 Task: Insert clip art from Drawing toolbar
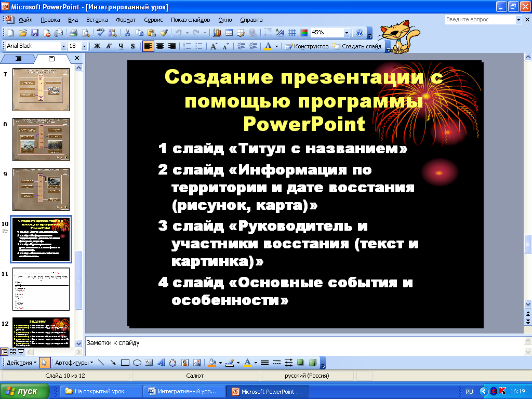point(185,363)
